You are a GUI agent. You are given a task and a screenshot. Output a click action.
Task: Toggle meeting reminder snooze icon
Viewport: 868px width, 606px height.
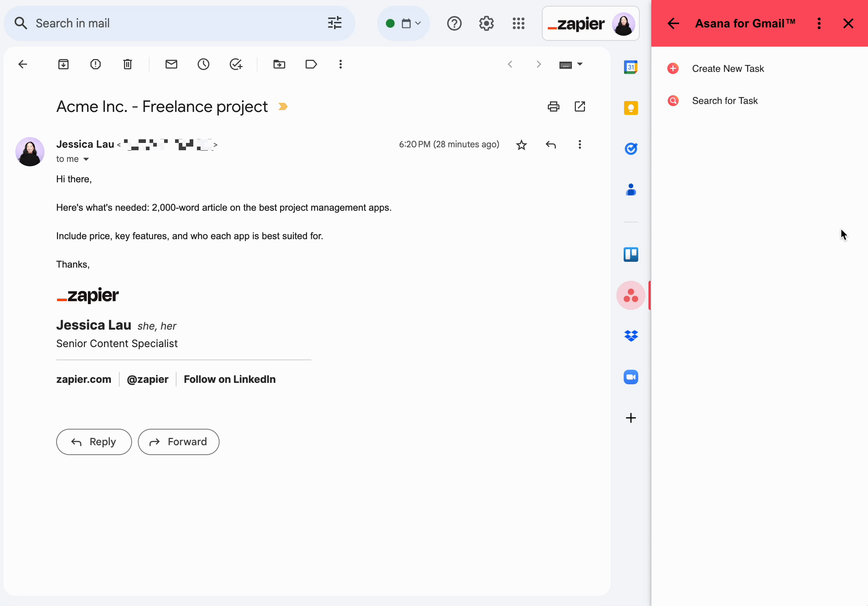204,64
